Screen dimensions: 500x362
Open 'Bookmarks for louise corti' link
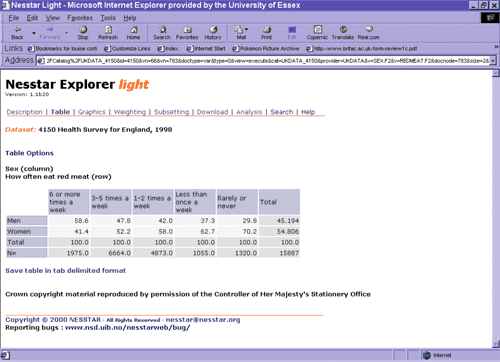pos(62,49)
